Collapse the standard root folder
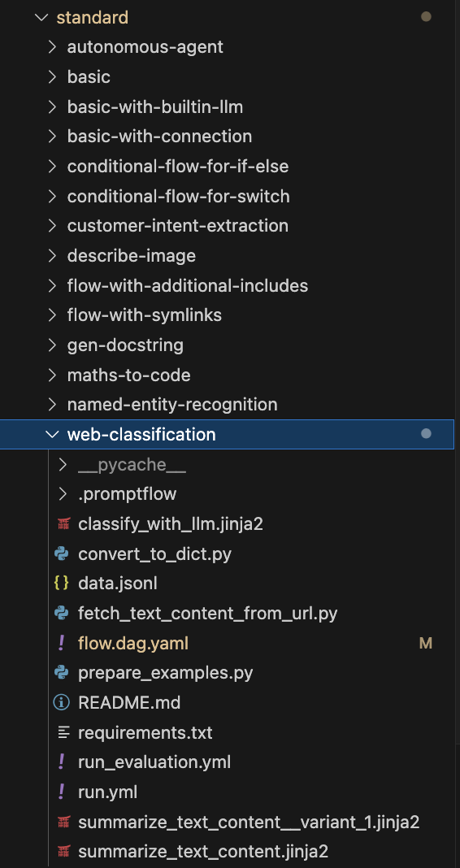 tap(41, 17)
